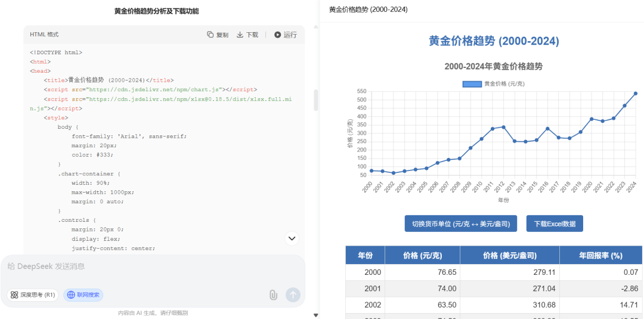Click the 价格 (元/克) y-axis label
644x319 pixels.
[x=350, y=133]
